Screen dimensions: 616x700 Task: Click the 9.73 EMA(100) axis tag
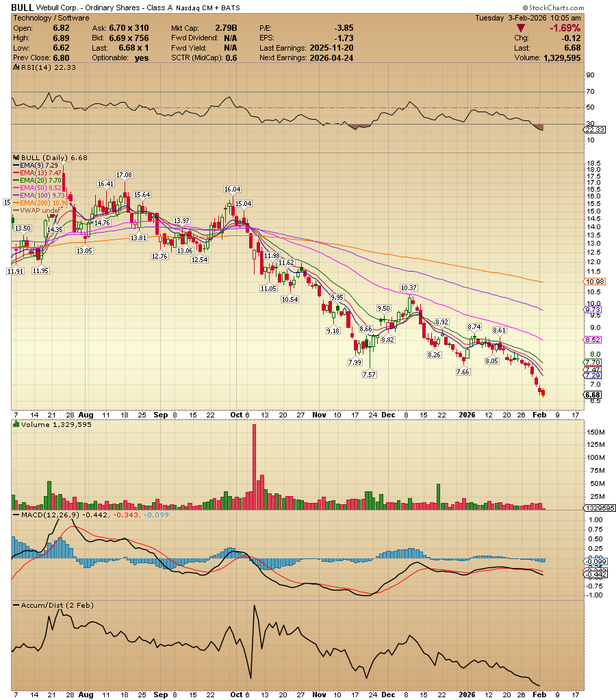(593, 310)
